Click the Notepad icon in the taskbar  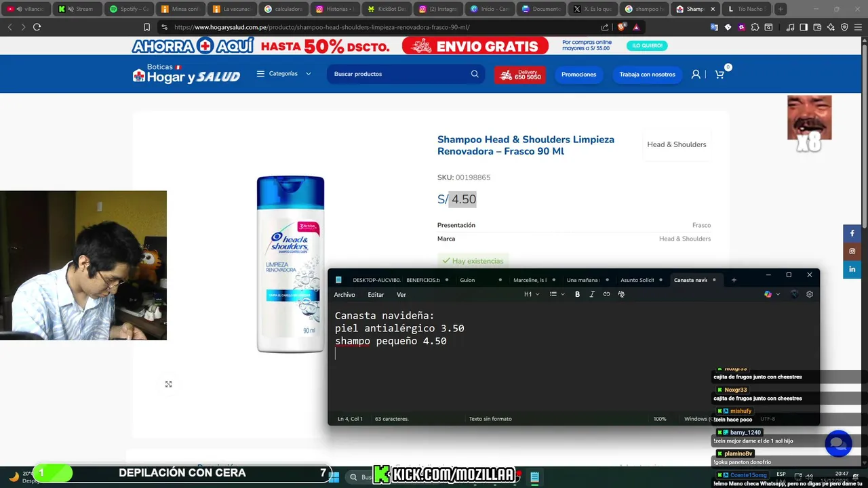point(534,477)
